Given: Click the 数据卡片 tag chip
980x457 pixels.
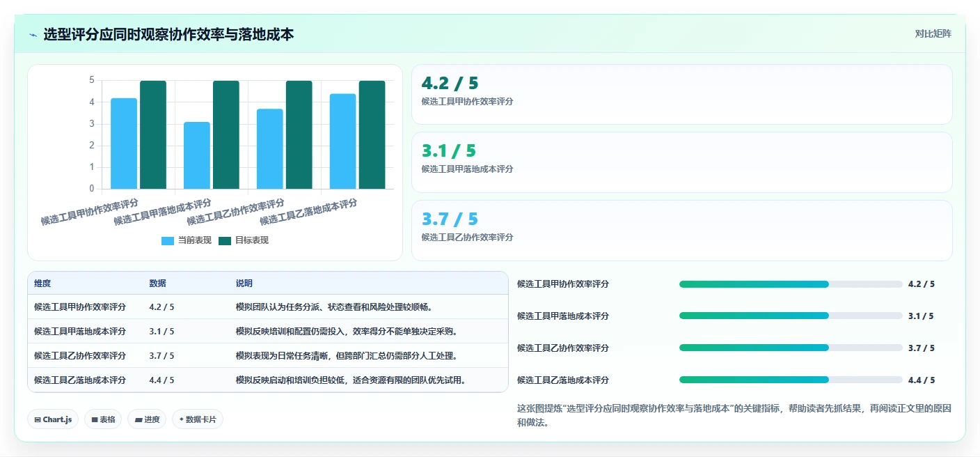Looking at the screenshot, I should point(198,419).
